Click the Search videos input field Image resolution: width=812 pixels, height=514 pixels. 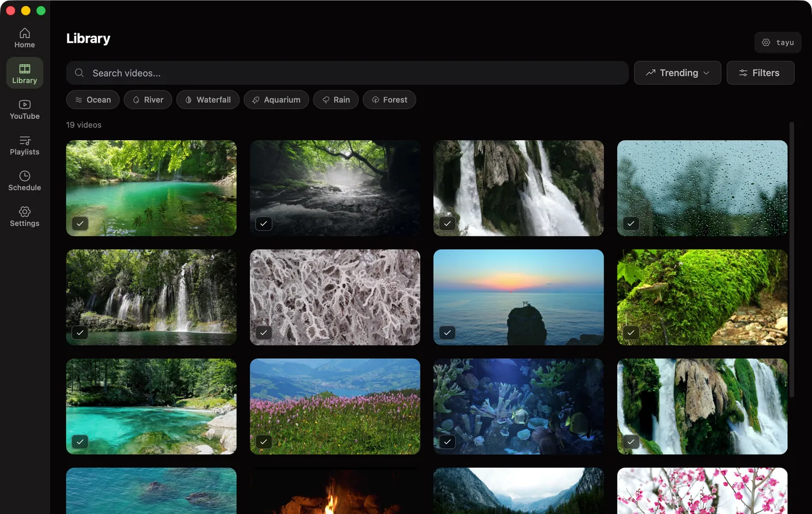tap(347, 73)
